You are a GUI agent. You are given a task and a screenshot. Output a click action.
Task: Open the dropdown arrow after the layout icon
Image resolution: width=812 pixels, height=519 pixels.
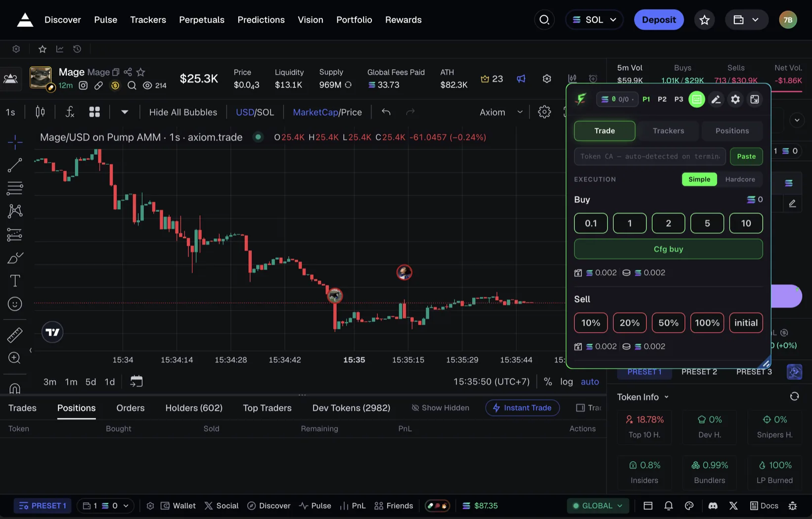(125, 112)
